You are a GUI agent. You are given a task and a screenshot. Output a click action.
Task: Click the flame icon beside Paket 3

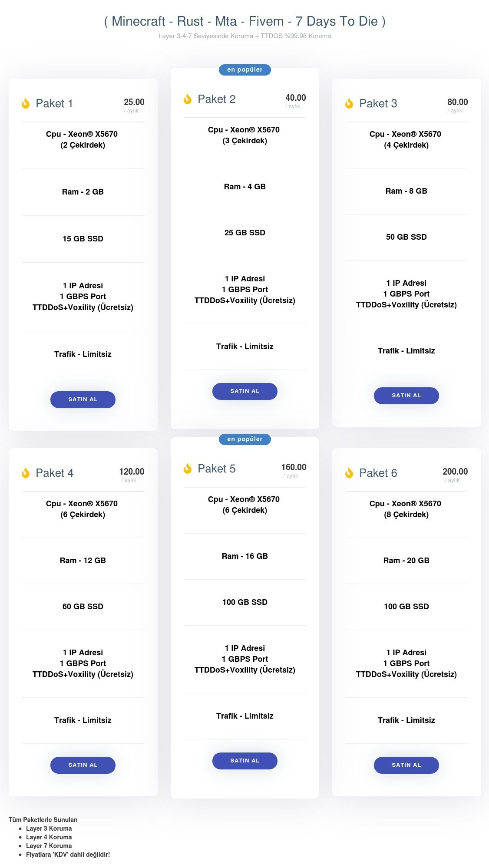pos(349,103)
